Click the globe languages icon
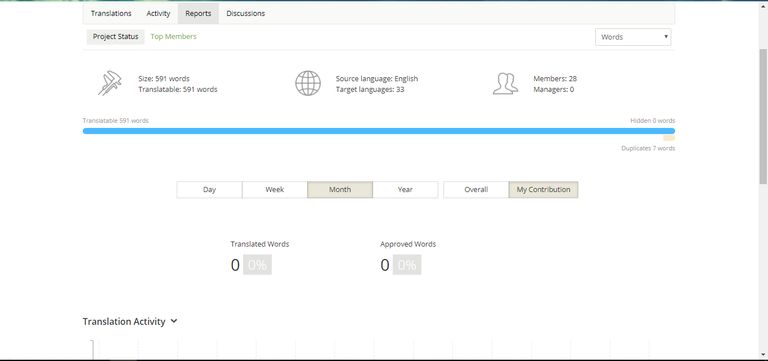 [x=308, y=83]
